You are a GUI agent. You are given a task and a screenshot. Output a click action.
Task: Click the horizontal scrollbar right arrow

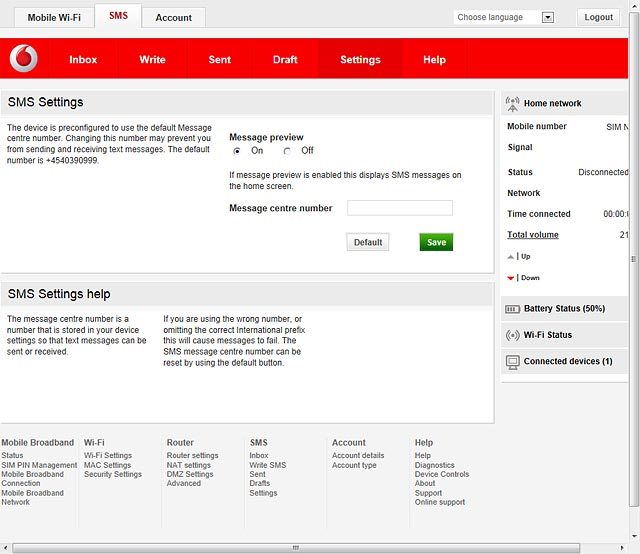pos(622,547)
